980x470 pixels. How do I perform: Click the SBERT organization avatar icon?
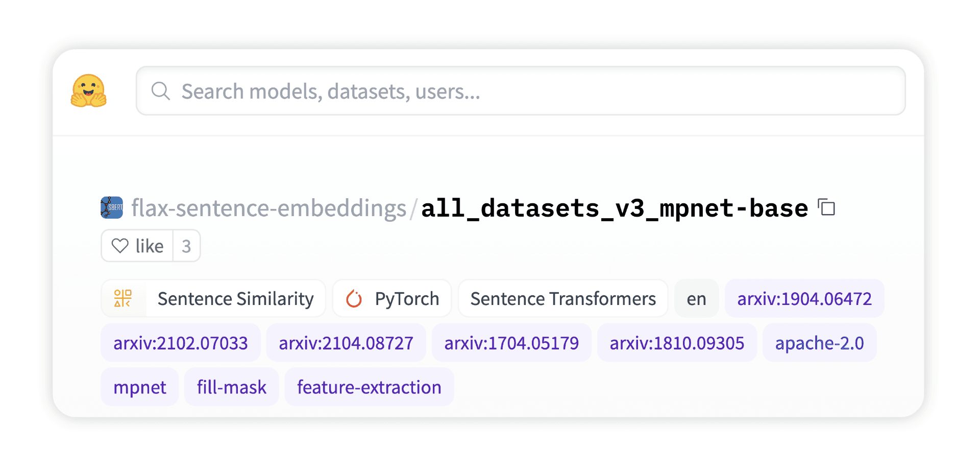coord(112,207)
